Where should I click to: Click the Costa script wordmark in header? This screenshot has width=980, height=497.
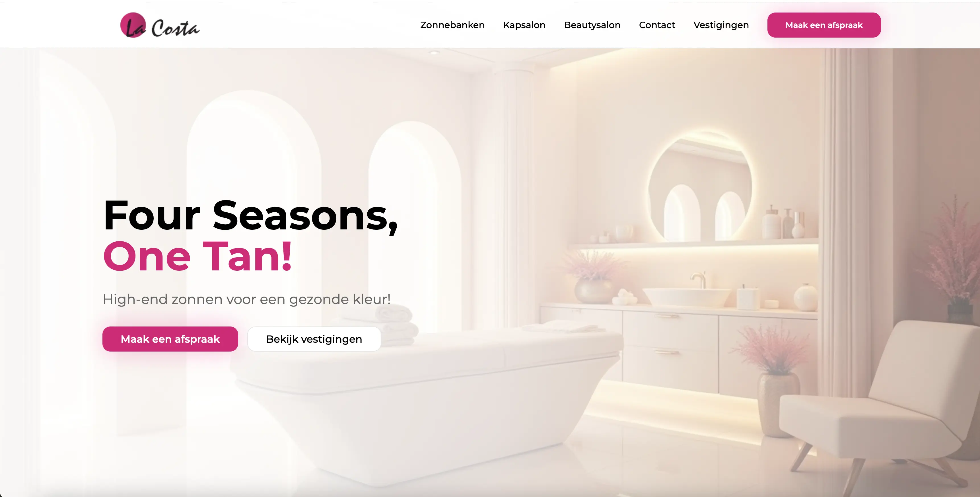175,28
